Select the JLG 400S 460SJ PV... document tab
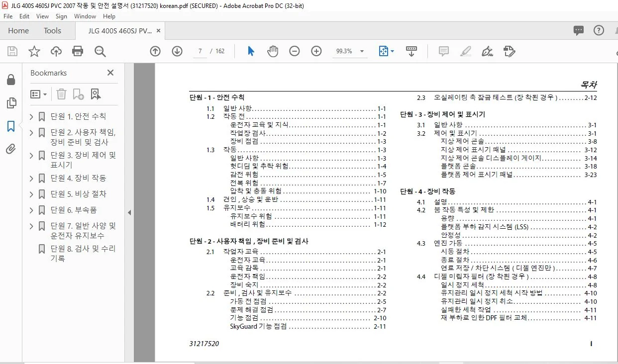 [x=119, y=31]
